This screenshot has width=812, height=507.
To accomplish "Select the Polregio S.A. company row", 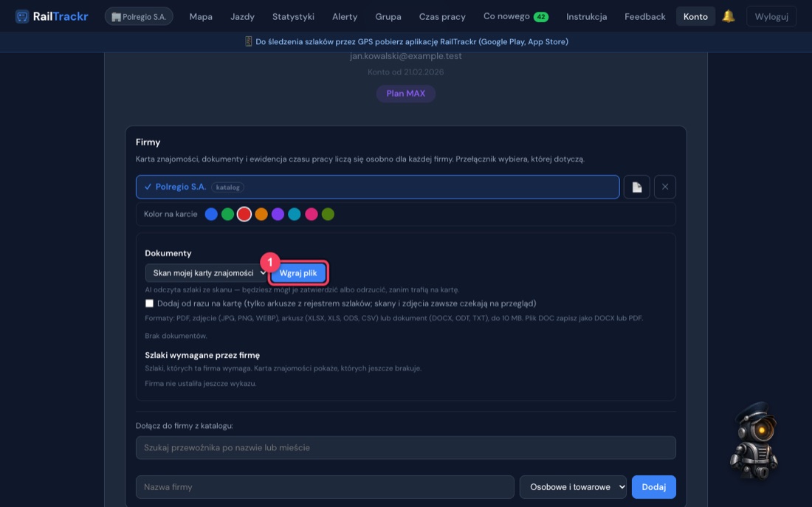I will 377,187.
